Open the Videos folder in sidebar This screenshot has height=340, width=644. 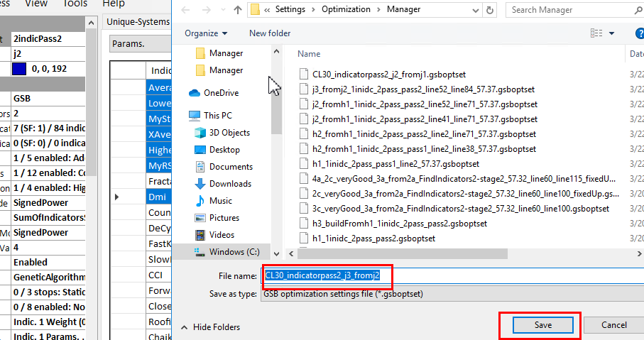pos(222,235)
